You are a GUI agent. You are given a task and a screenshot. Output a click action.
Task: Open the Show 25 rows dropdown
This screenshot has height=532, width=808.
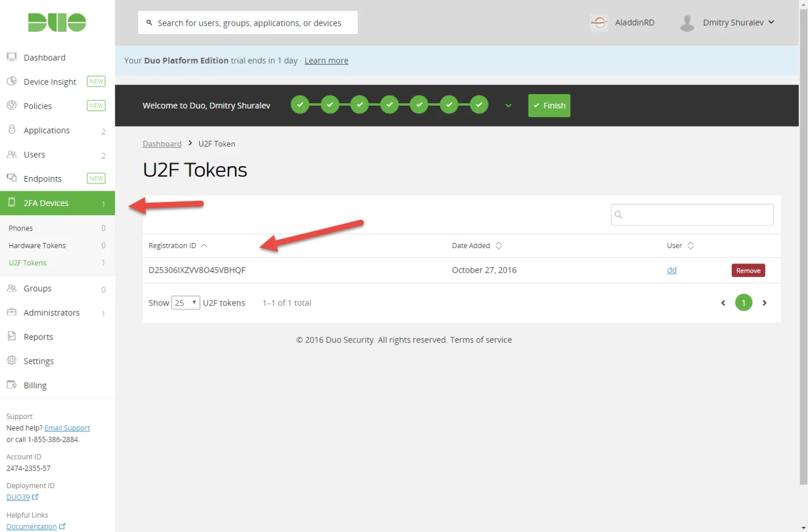(x=186, y=303)
